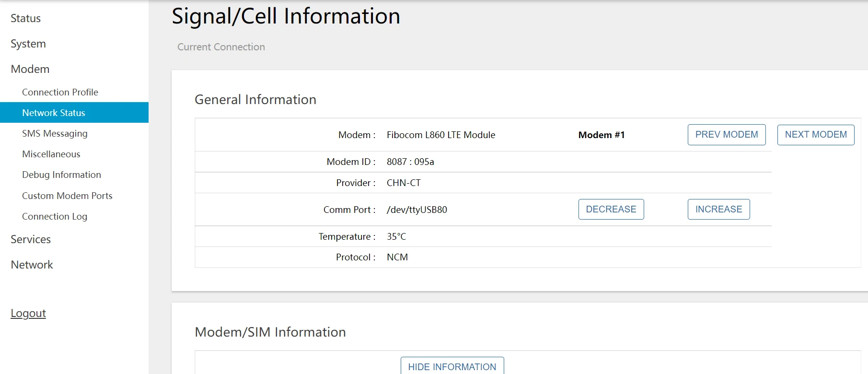Expand the Services section
Image resolution: width=868 pixels, height=374 pixels.
pyautogui.click(x=31, y=239)
